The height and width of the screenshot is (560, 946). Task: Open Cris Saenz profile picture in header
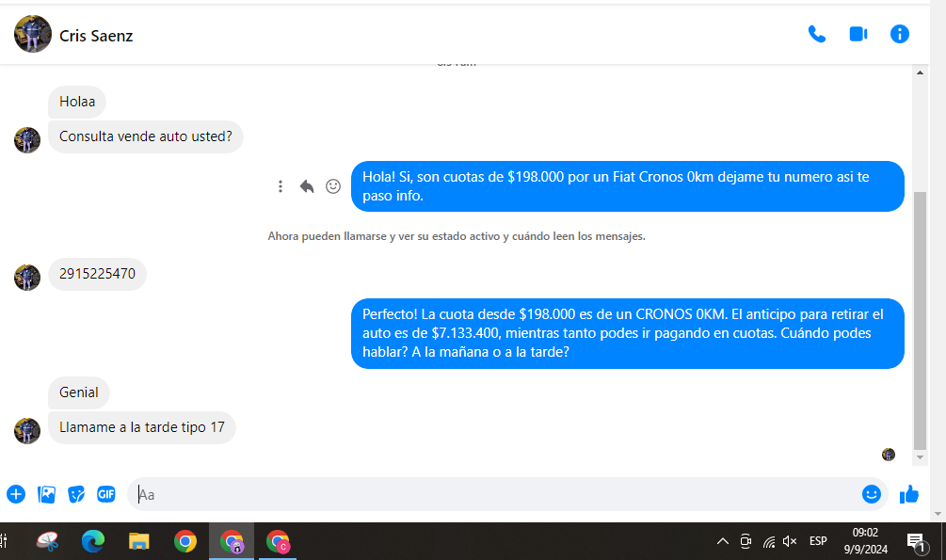pyautogui.click(x=33, y=35)
